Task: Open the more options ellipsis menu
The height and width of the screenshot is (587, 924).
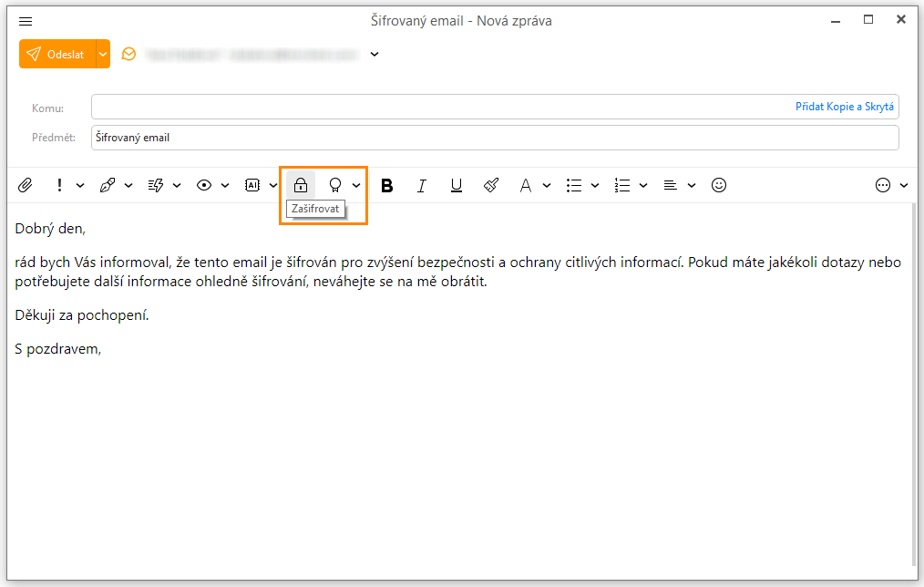Action: (x=882, y=185)
